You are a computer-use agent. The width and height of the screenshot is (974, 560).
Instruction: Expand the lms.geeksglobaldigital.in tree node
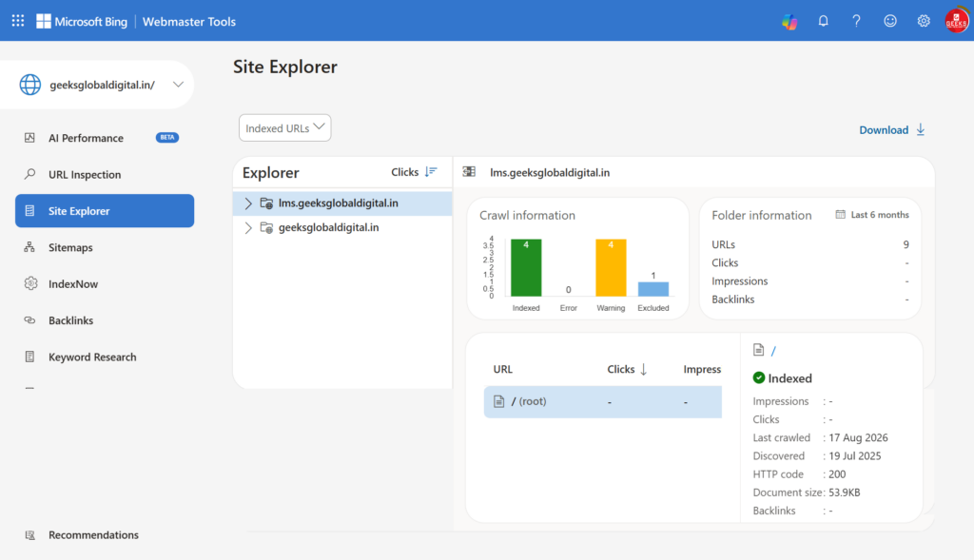coord(248,203)
